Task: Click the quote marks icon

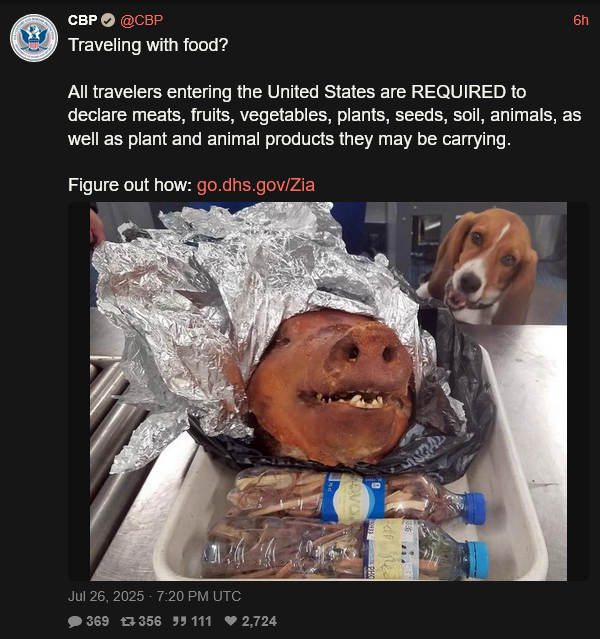Action: (x=180, y=621)
